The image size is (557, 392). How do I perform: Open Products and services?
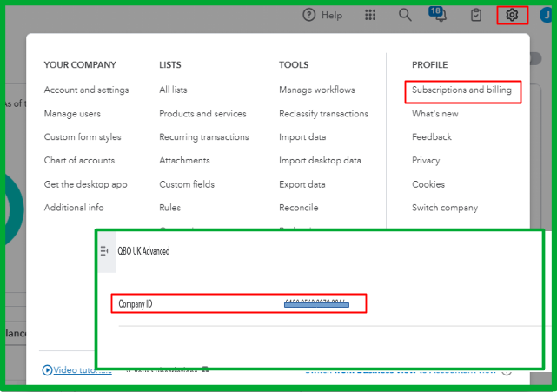pos(202,114)
